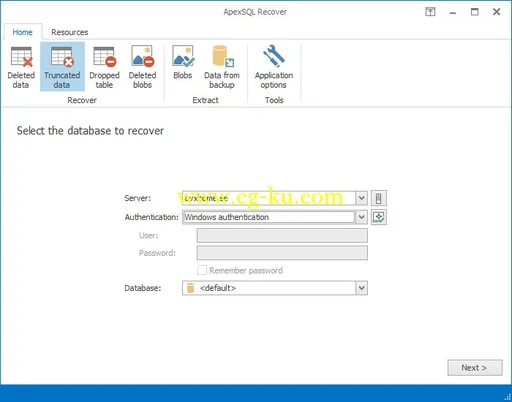Open the Blobs extract tool
Viewport: 512px width, 402px height.
183,63
